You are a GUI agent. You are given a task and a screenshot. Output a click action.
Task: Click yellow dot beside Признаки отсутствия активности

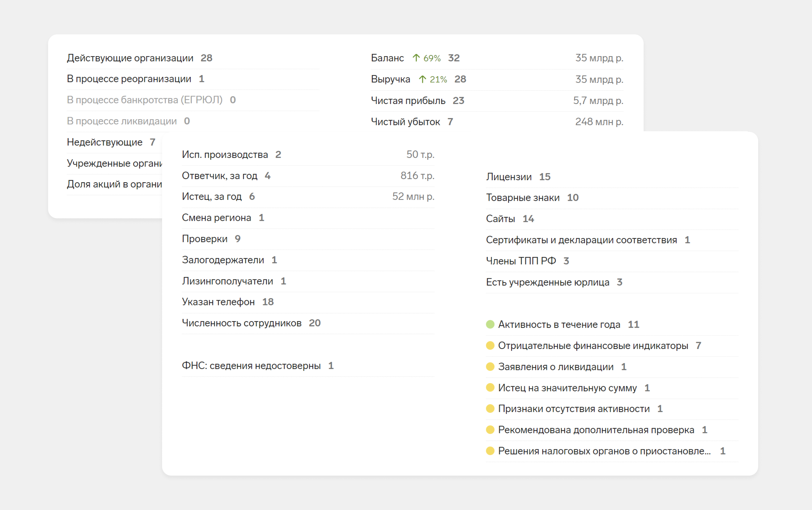(490, 409)
